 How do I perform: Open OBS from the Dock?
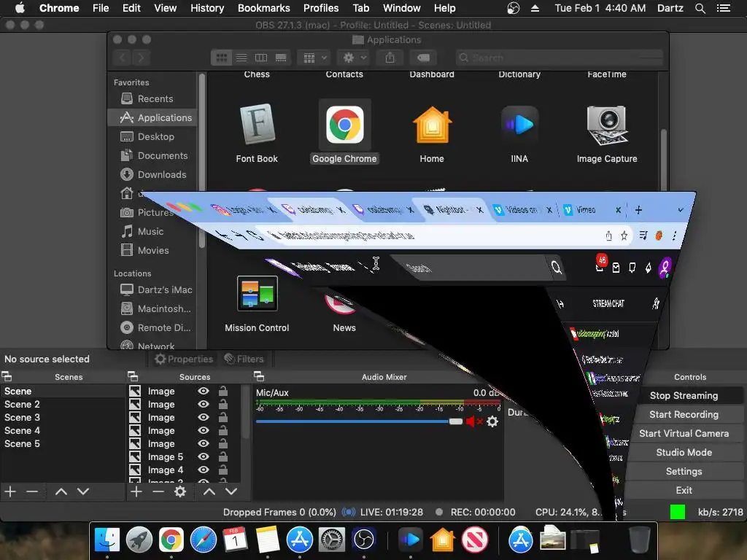click(x=363, y=540)
